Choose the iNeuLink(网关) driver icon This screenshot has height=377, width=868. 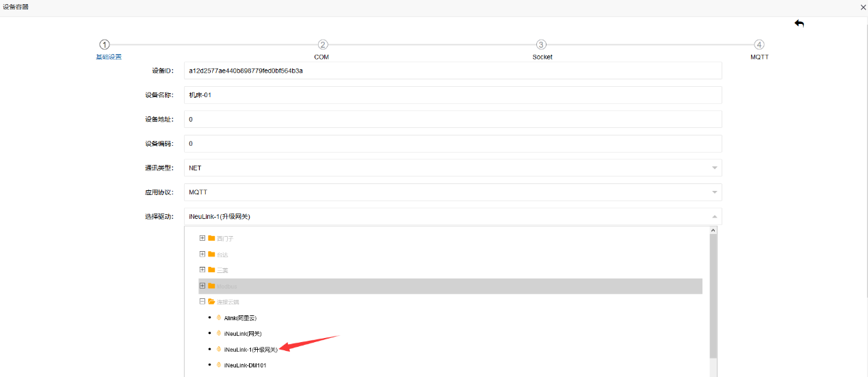pos(219,333)
